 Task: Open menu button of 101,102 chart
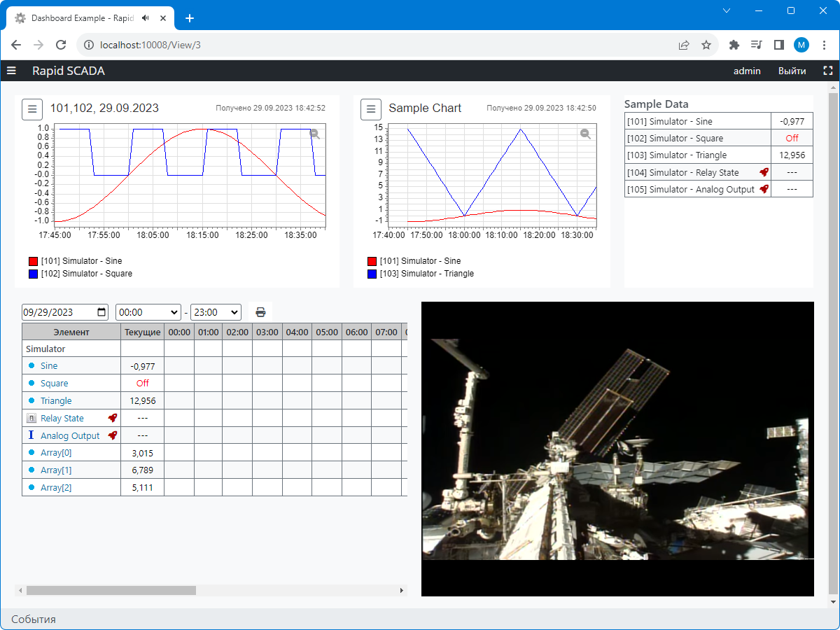click(x=32, y=109)
